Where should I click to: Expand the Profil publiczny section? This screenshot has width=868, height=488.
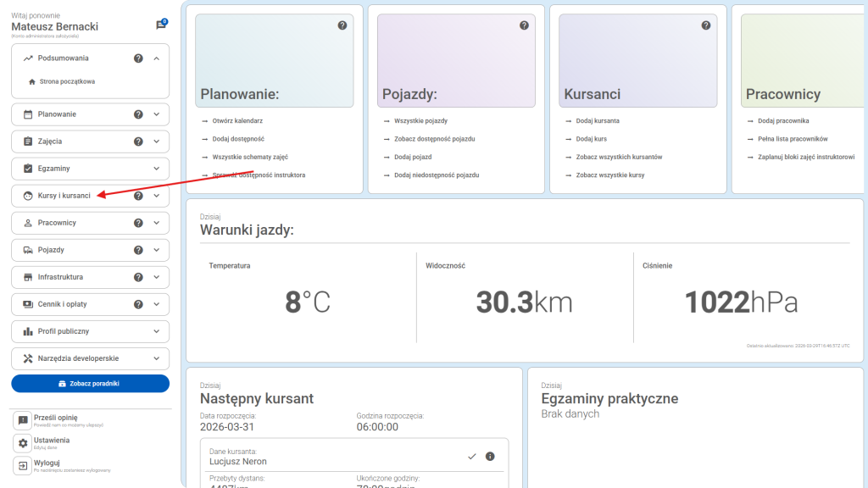(x=157, y=331)
